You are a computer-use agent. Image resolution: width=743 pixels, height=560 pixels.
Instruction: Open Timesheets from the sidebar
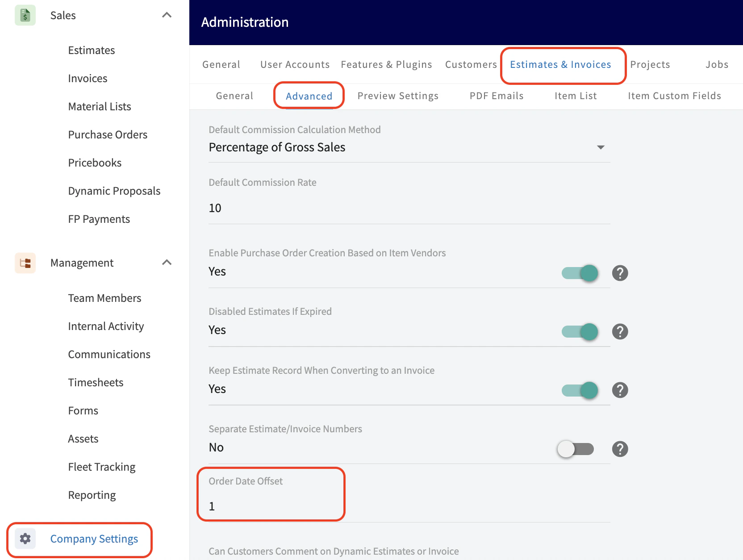tap(96, 383)
